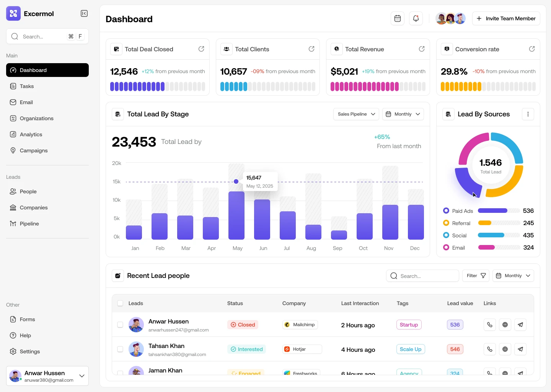This screenshot has height=392, width=551.
Task: Open Pipeline under Leads
Action: coord(47,224)
